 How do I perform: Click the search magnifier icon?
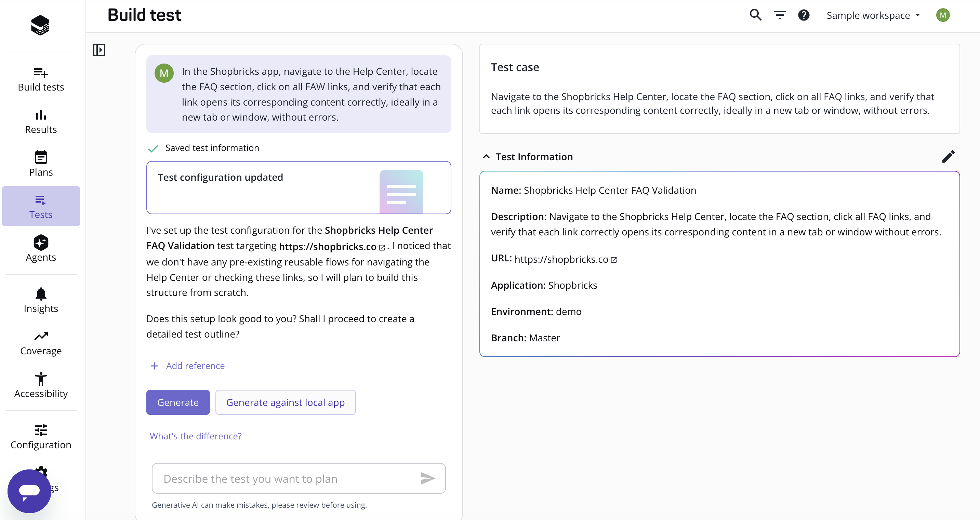756,15
